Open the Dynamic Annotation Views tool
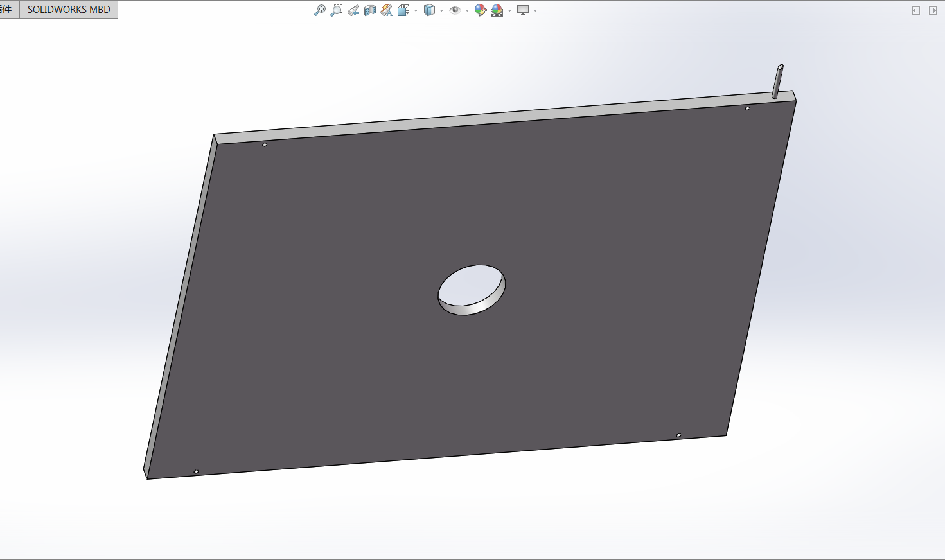The width and height of the screenshot is (945, 560). [386, 10]
